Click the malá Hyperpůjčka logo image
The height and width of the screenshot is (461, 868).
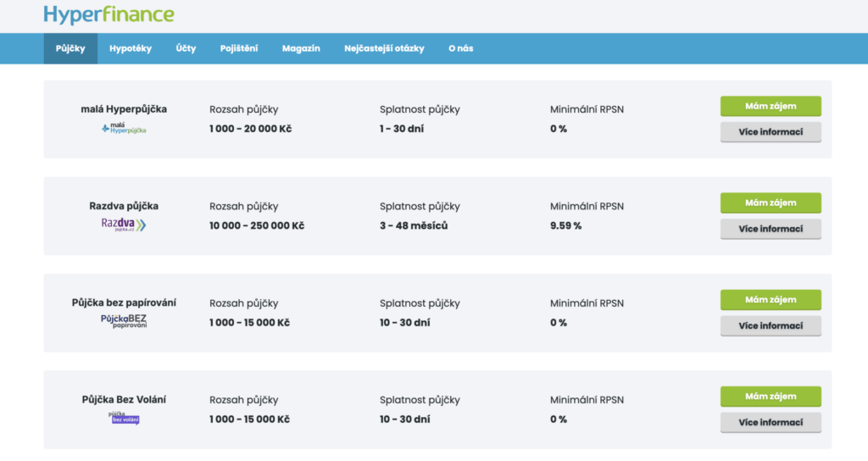(124, 129)
